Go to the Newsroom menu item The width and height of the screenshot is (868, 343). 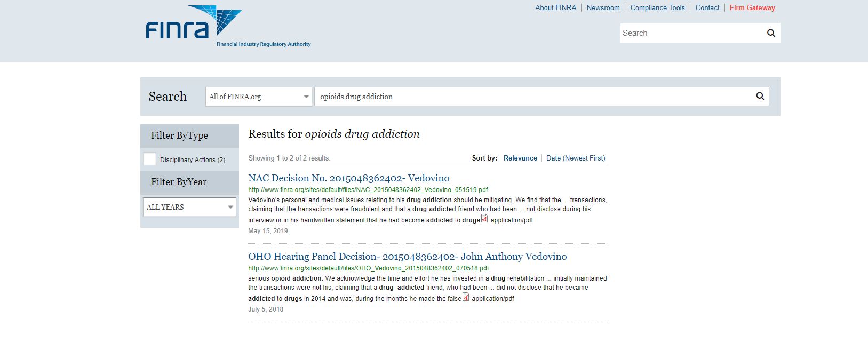[603, 7]
